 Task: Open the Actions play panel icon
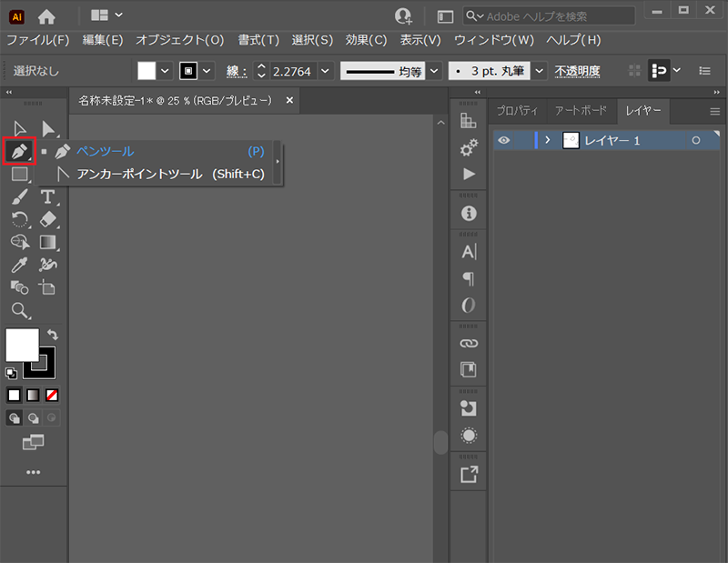[469, 174]
